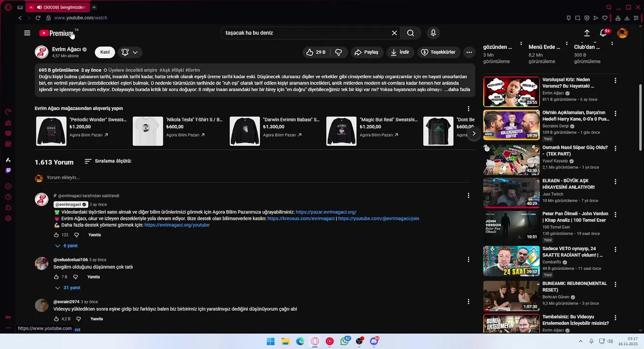Dislike @celusicelusi106's comment
This screenshot has height=349, width=644.
76,277
